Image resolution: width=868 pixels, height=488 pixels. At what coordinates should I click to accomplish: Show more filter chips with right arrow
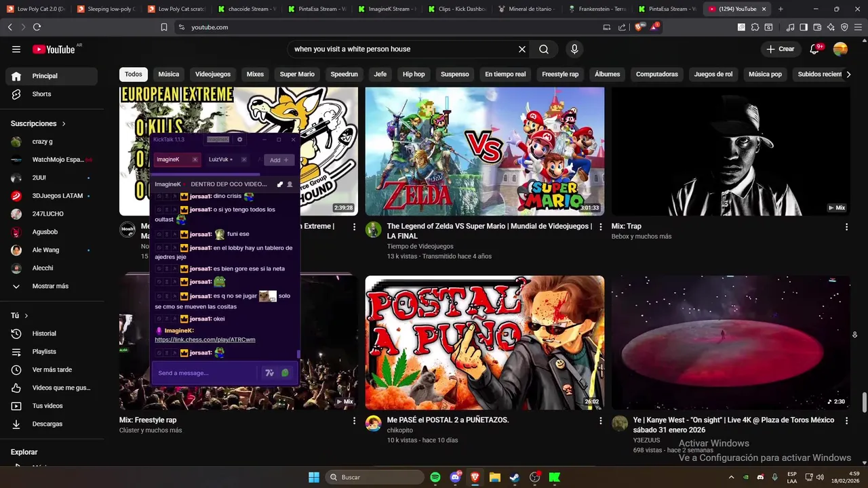click(x=848, y=75)
